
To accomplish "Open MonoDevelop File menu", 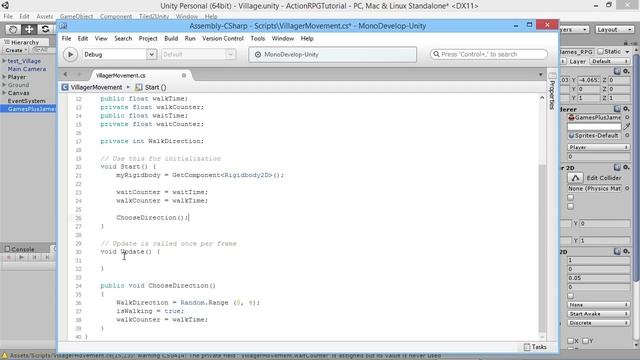I will point(67,38).
